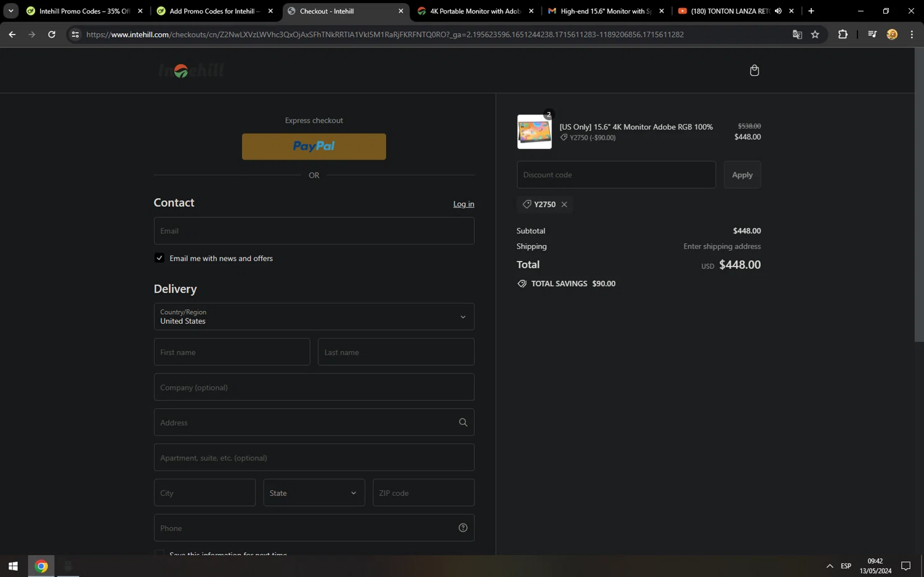Click the TOTAL SAVINGS $90.00 text
Screen dimensions: 924x577
click(x=573, y=284)
